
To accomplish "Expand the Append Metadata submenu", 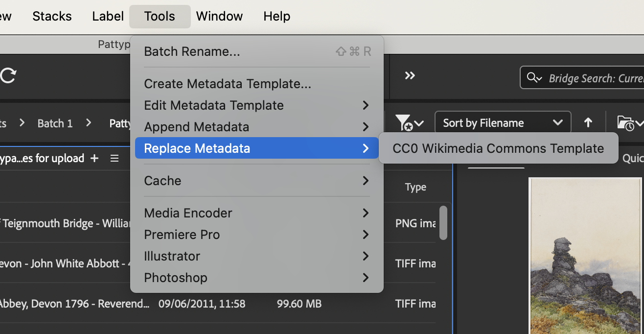I will (257, 127).
